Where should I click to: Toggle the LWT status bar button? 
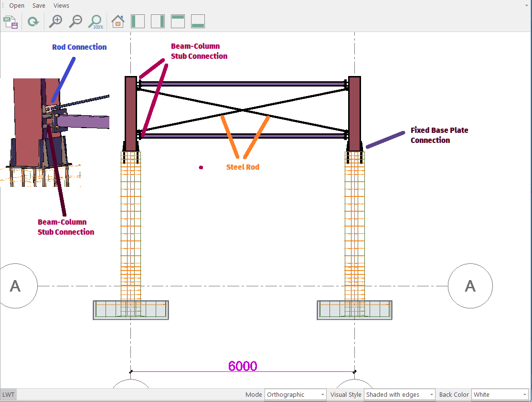click(8, 395)
